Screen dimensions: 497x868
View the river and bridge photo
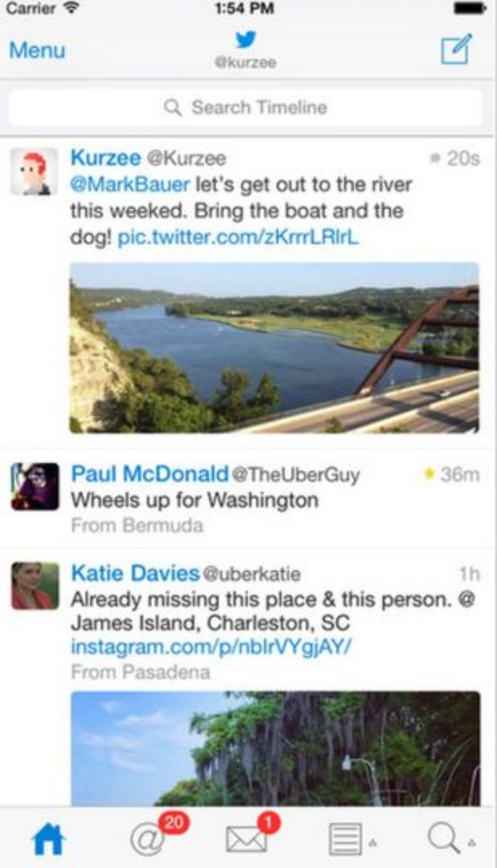point(274,347)
